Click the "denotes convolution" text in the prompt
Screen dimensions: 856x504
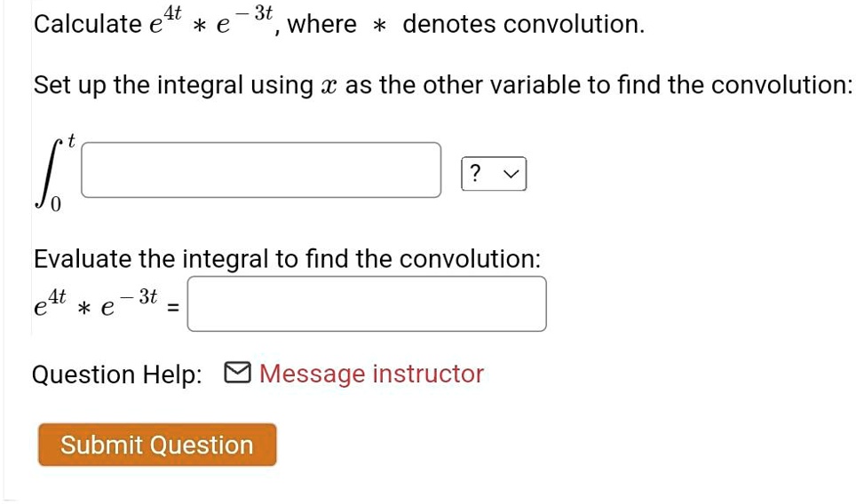pos(524,25)
